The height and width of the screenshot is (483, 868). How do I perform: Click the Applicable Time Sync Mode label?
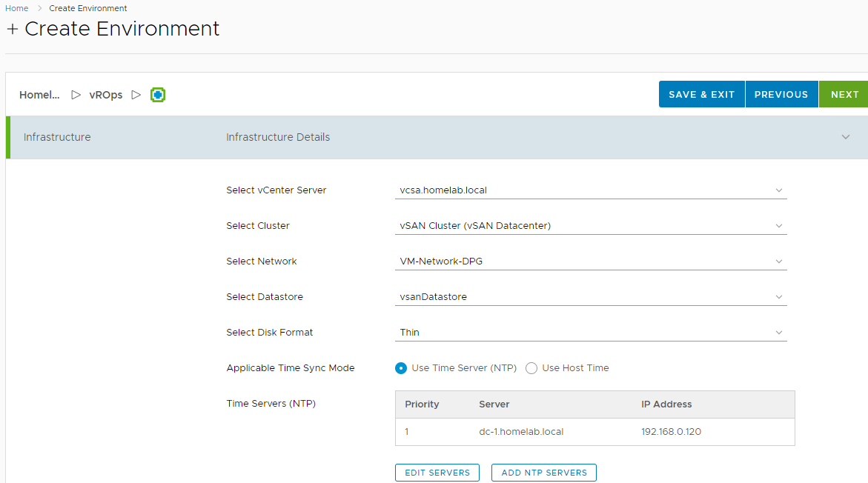tap(290, 368)
